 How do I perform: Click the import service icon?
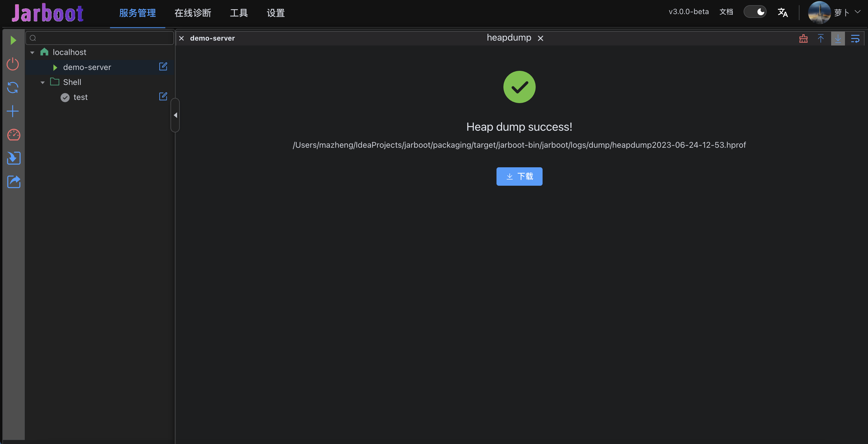tap(14, 158)
